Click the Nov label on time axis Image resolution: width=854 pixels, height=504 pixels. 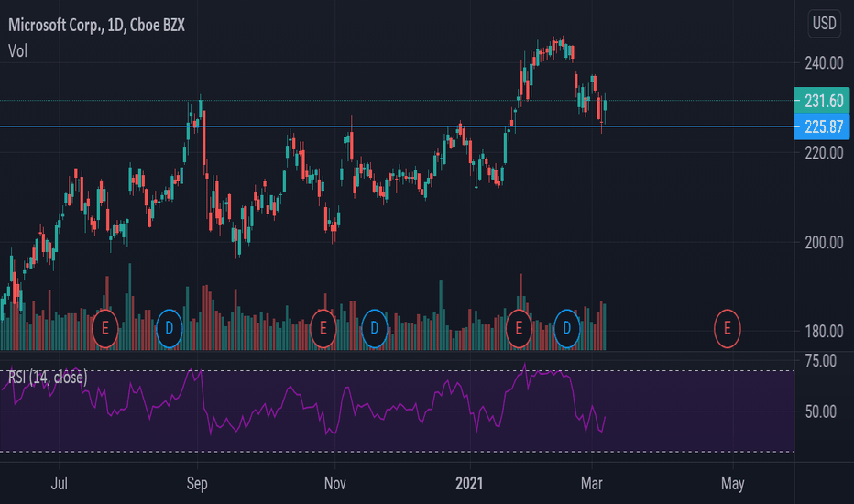coord(334,483)
